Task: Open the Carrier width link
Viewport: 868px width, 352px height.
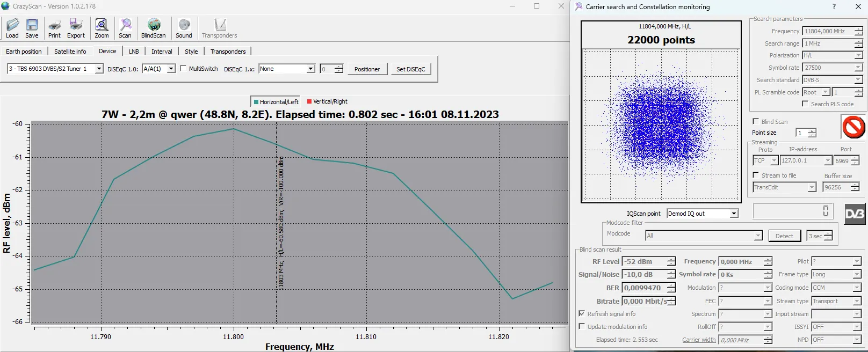Action: click(x=699, y=340)
